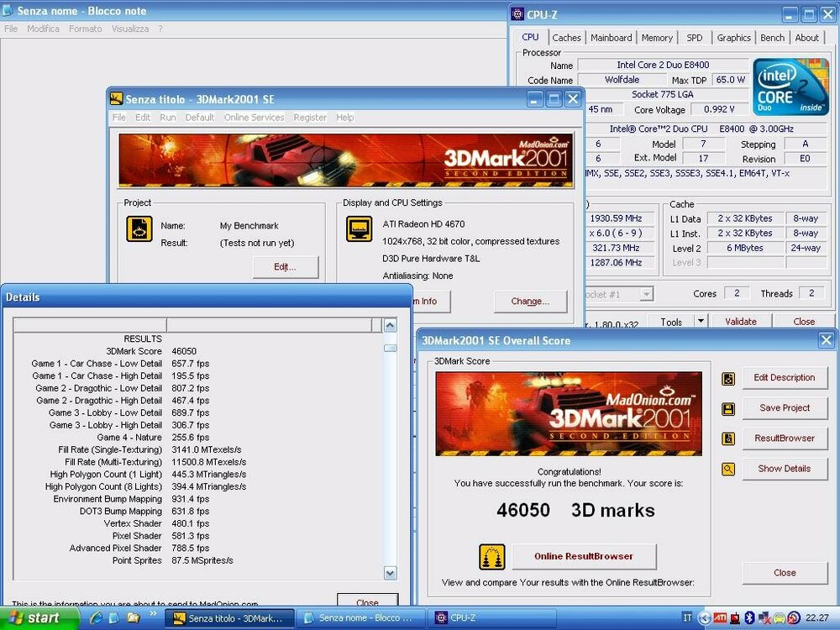
Task: Click the Validate button in CPU-Z
Action: pos(741,321)
